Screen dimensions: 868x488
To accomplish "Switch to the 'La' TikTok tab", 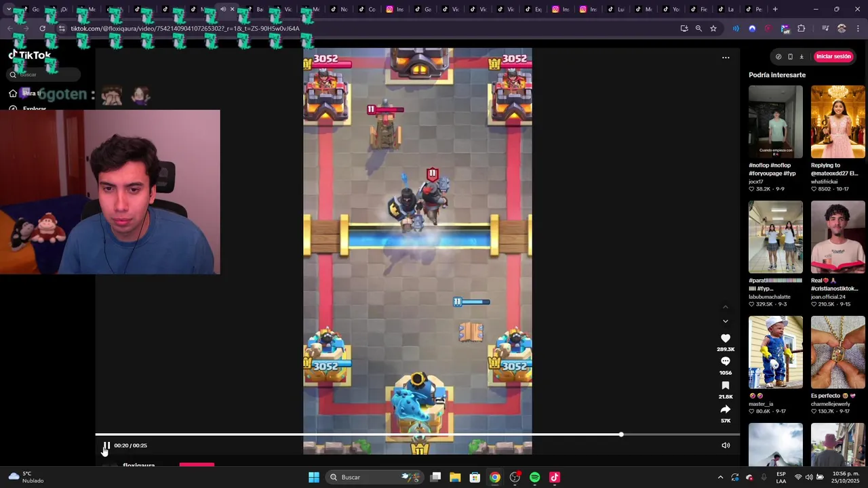I will tap(726, 9).
